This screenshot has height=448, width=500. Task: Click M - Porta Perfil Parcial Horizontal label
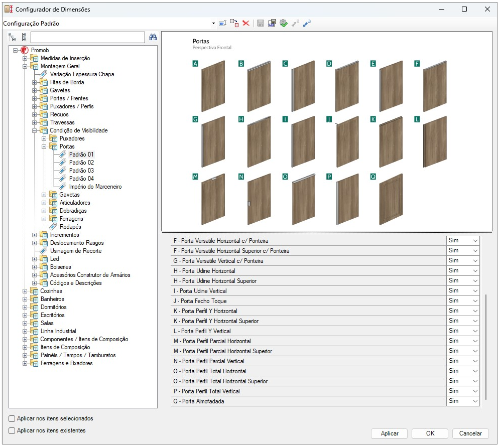[x=212, y=341]
